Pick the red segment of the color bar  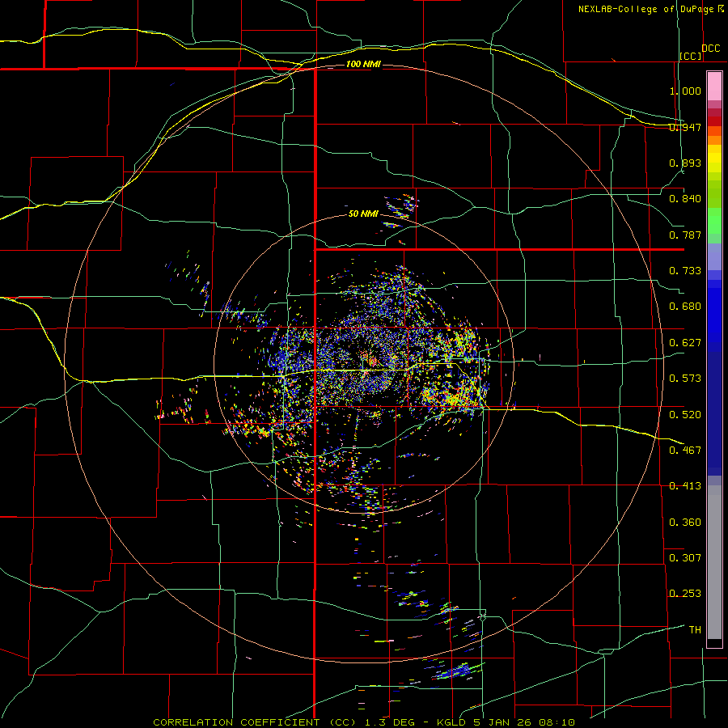coord(714,121)
